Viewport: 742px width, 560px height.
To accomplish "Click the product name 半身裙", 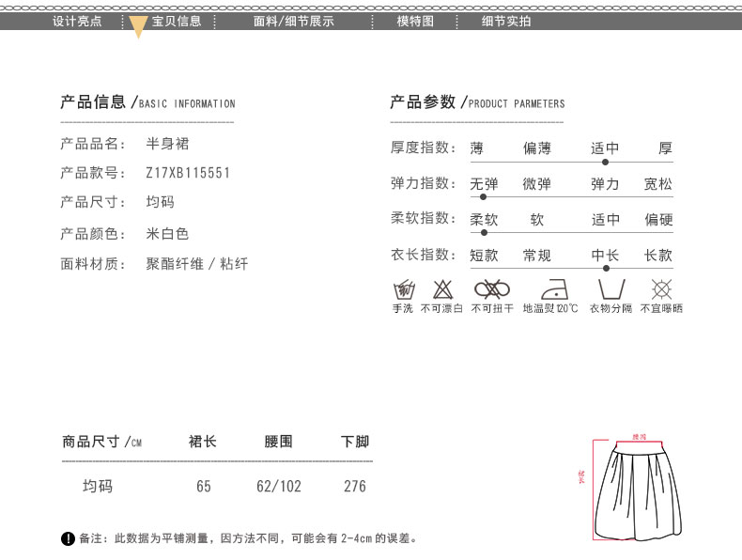I will pos(167,144).
